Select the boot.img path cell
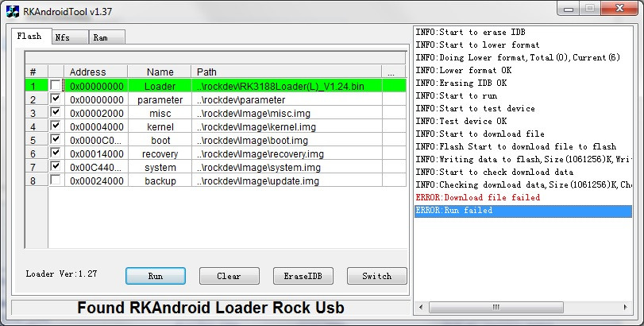The height and width of the screenshot is (326, 644). (287, 141)
